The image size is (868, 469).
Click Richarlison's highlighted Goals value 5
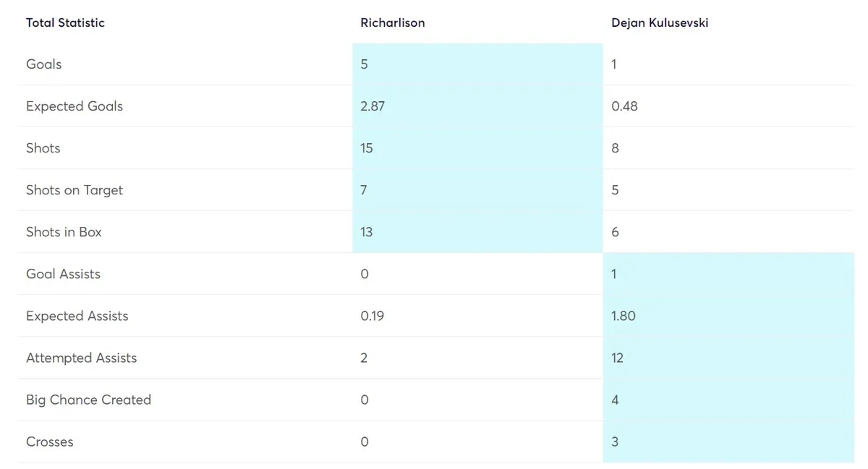[x=364, y=64]
